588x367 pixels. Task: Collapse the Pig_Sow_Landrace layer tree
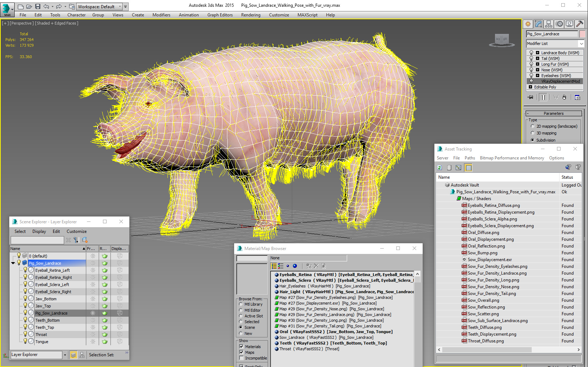(x=13, y=263)
